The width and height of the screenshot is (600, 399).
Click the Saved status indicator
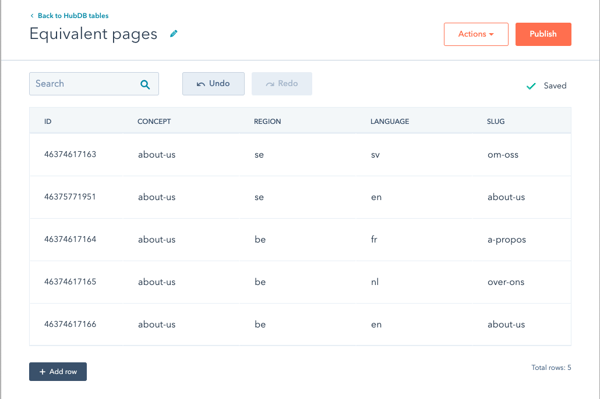coord(546,86)
